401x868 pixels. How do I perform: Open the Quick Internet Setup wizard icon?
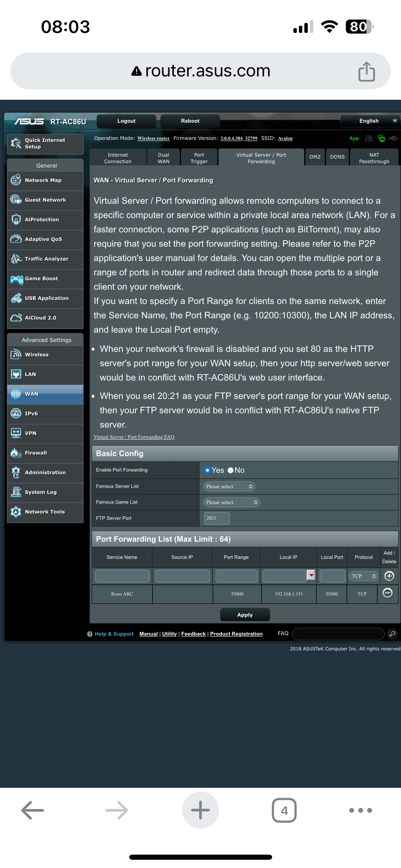[16, 143]
